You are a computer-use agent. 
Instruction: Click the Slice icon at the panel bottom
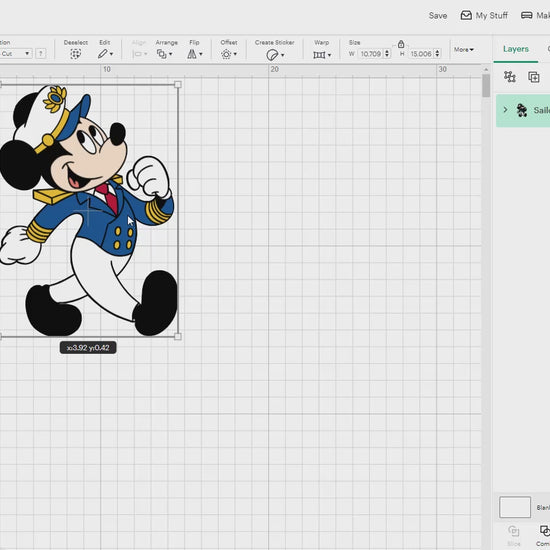click(514, 531)
